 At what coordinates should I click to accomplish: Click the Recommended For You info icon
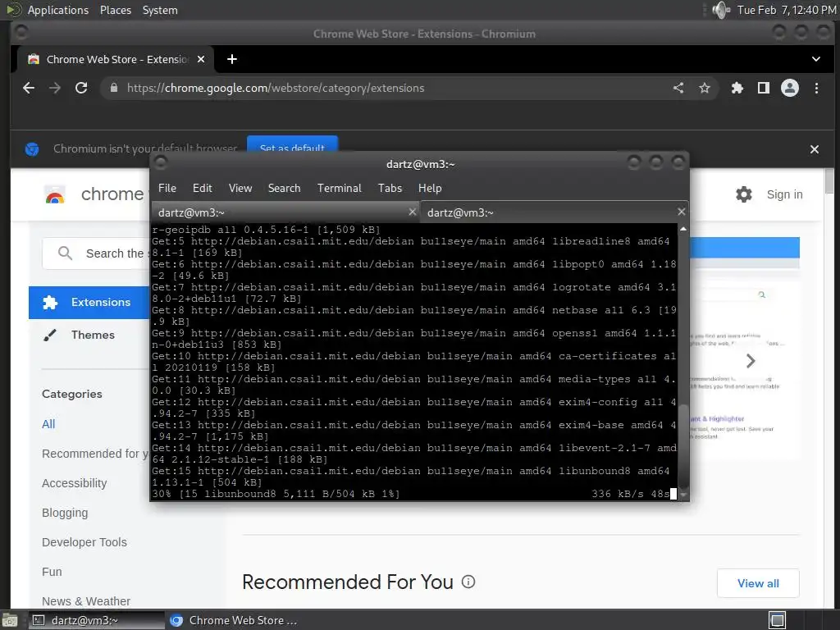pos(468,582)
